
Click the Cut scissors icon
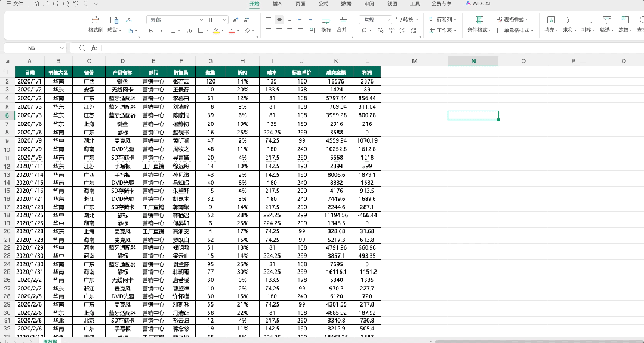pyautogui.click(x=129, y=19)
